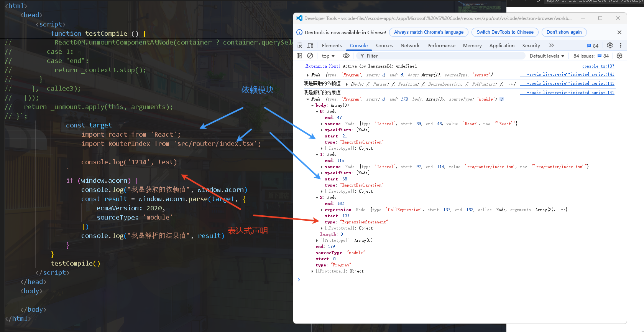Click the info badge after sourceType 'module'
The image size is (644, 332).
tap(502, 99)
